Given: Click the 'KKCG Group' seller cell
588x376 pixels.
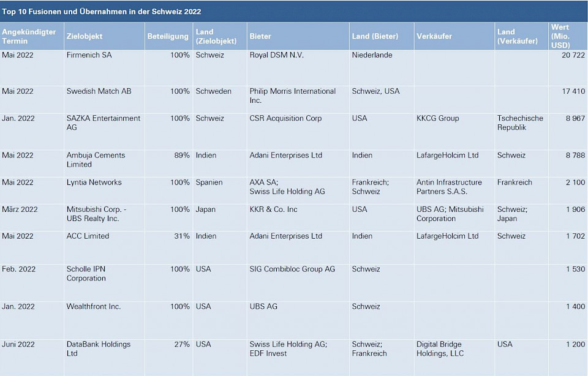Looking at the screenshot, I should [437, 118].
